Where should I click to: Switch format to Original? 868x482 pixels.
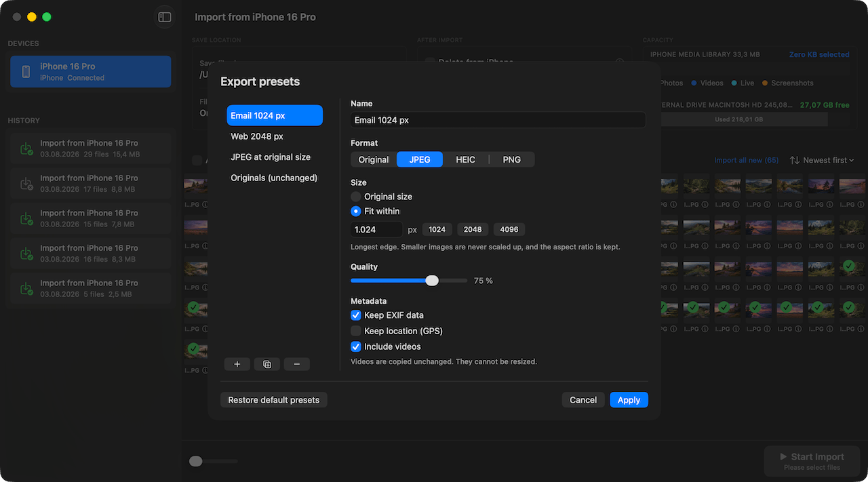pyautogui.click(x=374, y=159)
